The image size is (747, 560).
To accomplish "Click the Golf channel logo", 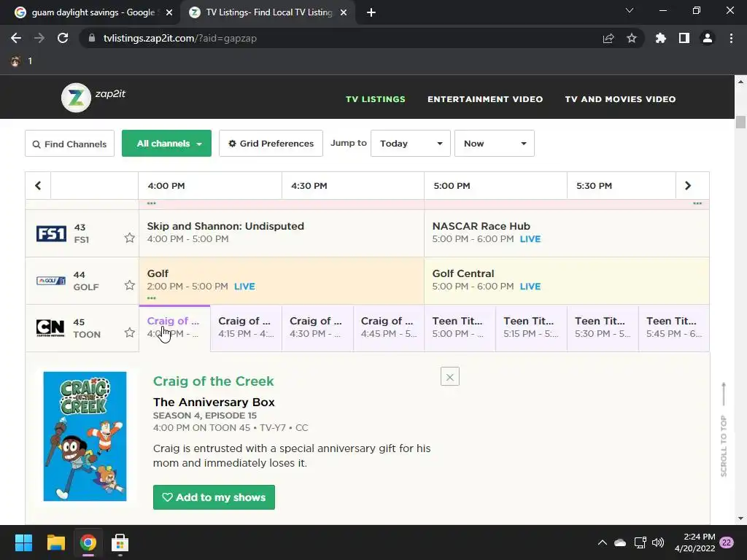I will coord(51,281).
